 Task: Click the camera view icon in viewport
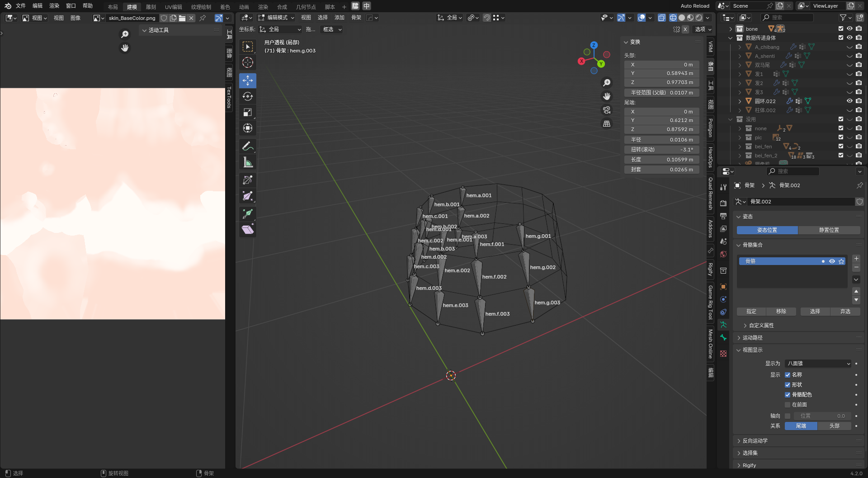click(x=607, y=110)
